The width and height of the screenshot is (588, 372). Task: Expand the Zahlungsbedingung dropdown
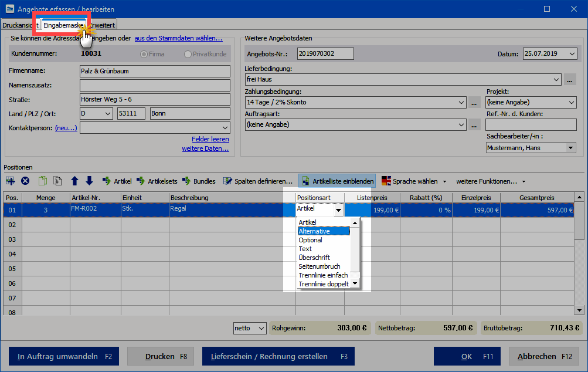[x=461, y=102]
